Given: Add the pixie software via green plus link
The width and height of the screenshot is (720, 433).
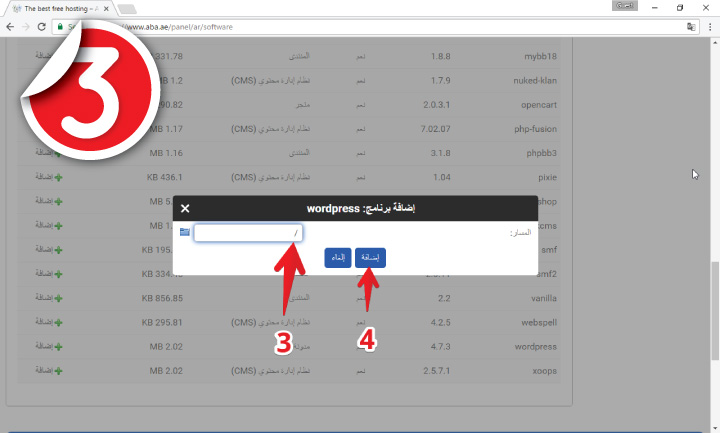Looking at the screenshot, I should click(x=49, y=177).
